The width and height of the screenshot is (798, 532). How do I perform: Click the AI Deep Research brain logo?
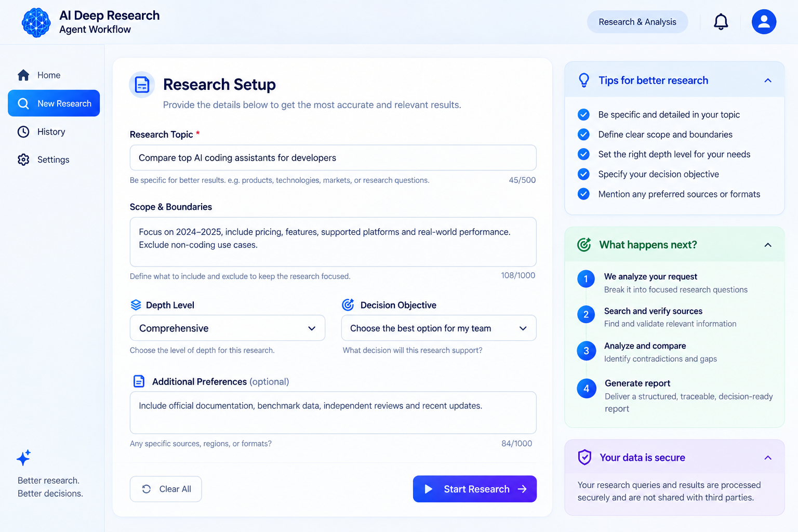(x=36, y=22)
